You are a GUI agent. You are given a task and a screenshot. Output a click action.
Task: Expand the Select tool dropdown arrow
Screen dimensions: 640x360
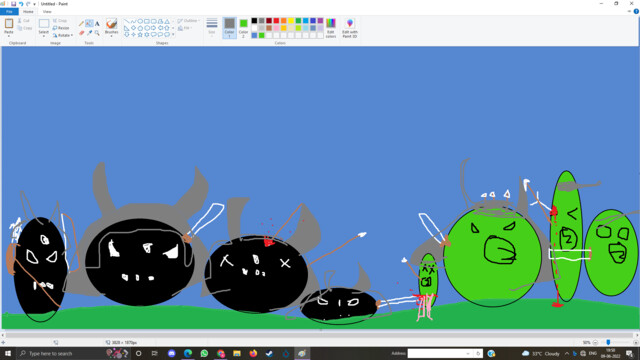44,36
